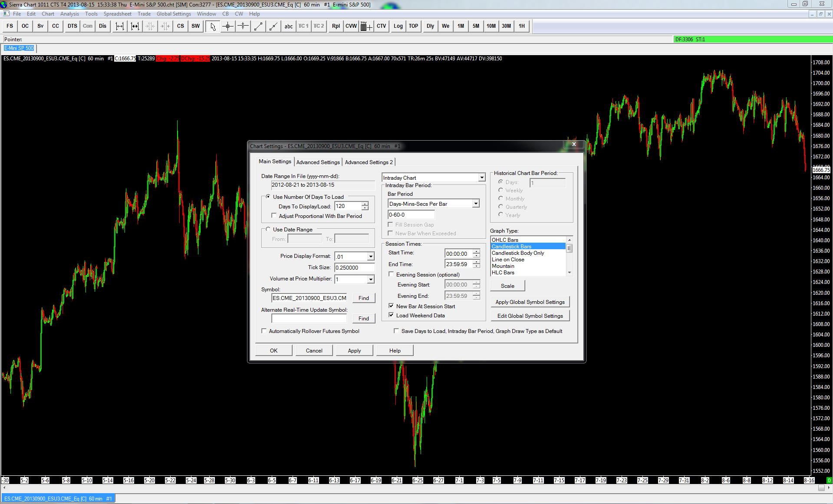Open the Global Settings menu
Image resolution: width=833 pixels, height=504 pixels.
(x=174, y=14)
